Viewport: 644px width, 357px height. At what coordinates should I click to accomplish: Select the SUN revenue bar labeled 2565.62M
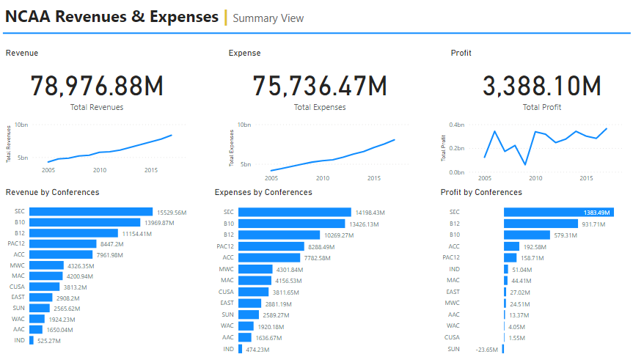[40, 308]
